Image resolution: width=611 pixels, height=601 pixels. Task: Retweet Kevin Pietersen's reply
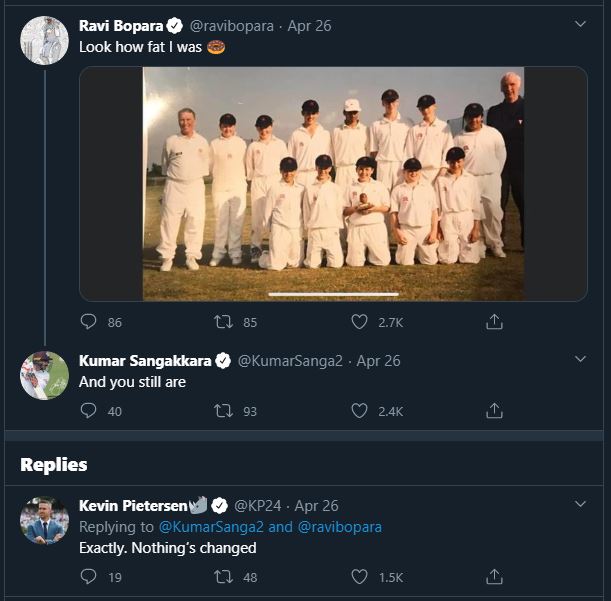tap(224, 576)
